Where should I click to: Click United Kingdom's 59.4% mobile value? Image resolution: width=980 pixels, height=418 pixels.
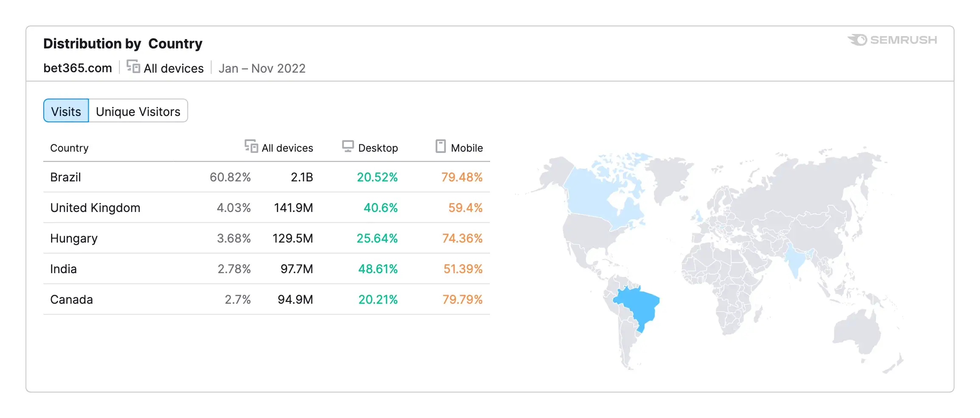[465, 208]
